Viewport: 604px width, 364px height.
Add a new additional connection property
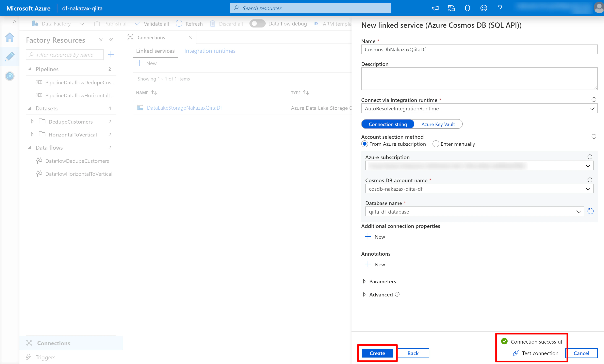click(375, 236)
